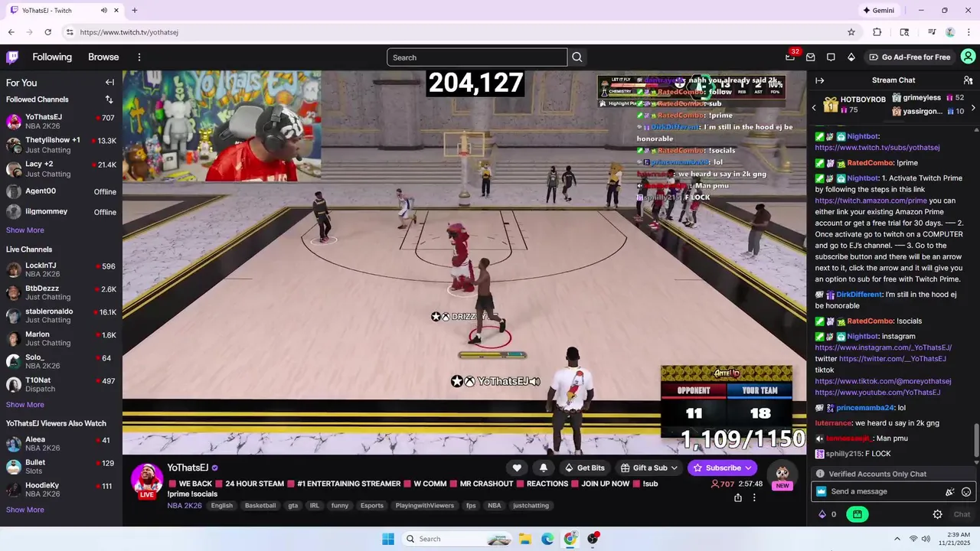Open NBA 2K26 category link under stream title

(x=185, y=506)
